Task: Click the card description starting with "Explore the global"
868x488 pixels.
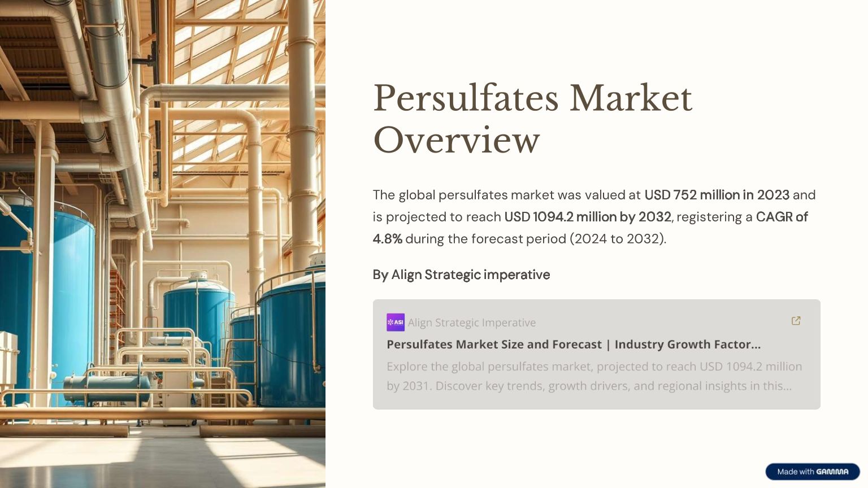Action: pyautogui.click(x=594, y=376)
